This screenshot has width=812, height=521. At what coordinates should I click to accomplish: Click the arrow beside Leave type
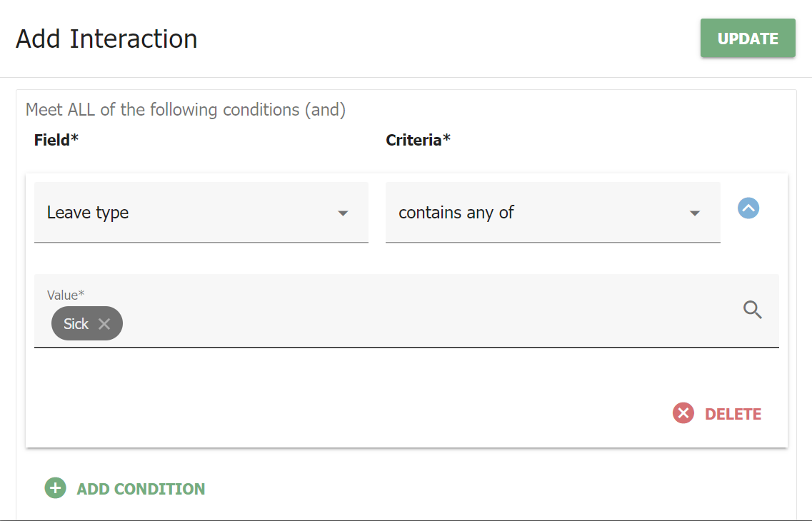(x=343, y=213)
